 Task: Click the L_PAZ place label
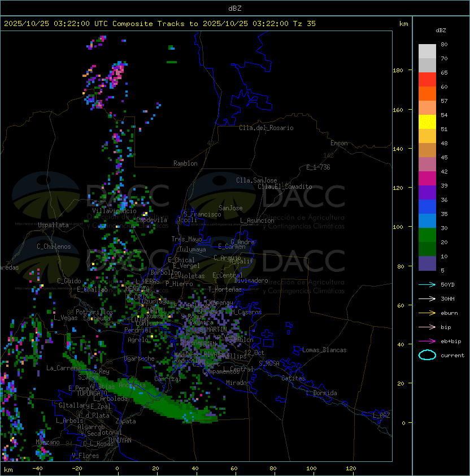pyautogui.click(x=381, y=416)
